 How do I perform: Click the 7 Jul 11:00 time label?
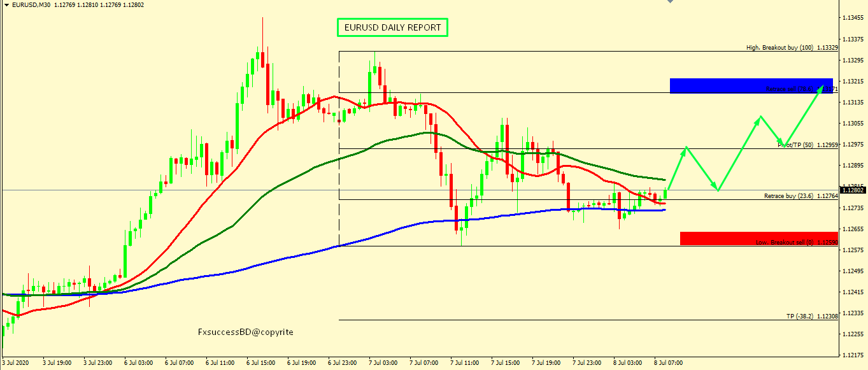[465, 363]
